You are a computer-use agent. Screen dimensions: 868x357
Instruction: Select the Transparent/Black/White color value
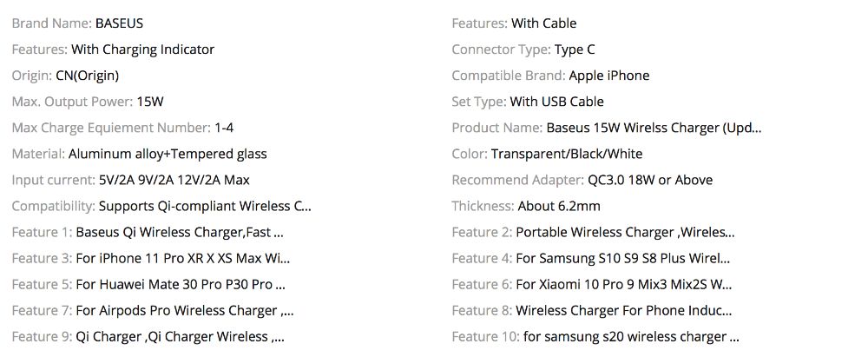567,154
